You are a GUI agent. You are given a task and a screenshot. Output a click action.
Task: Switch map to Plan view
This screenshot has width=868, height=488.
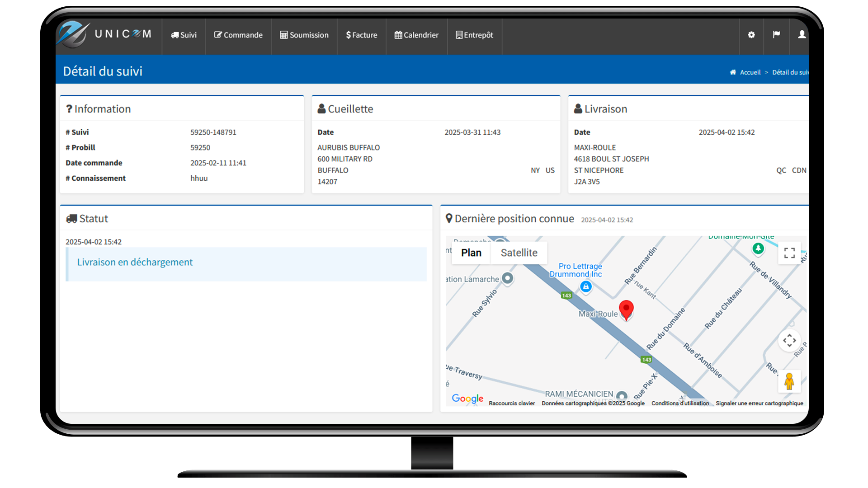471,253
